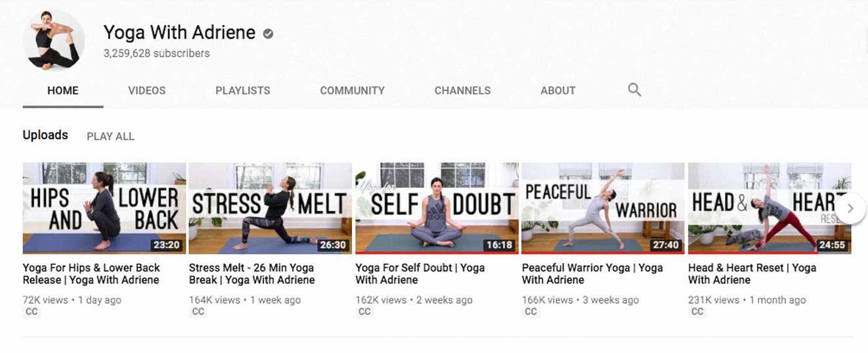Click CC badge under Stress Melt video
The height and width of the screenshot is (353, 868).
(x=198, y=312)
